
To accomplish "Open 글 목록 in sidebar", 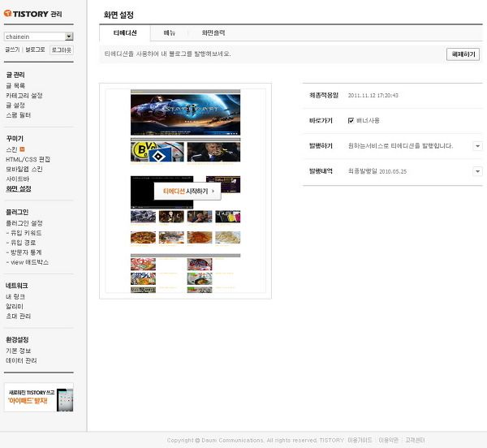I will pyautogui.click(x=15, y=86).
